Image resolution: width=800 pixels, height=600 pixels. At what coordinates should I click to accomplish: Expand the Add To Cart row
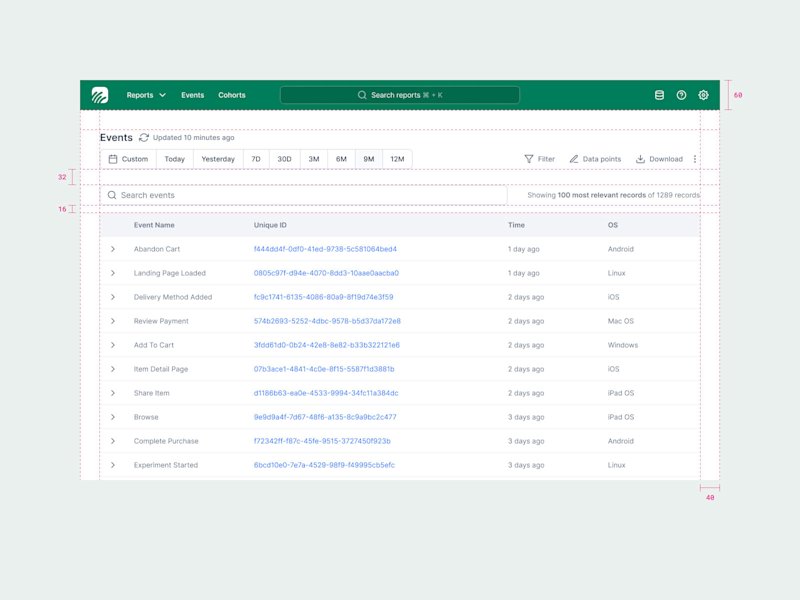(113, 345)
